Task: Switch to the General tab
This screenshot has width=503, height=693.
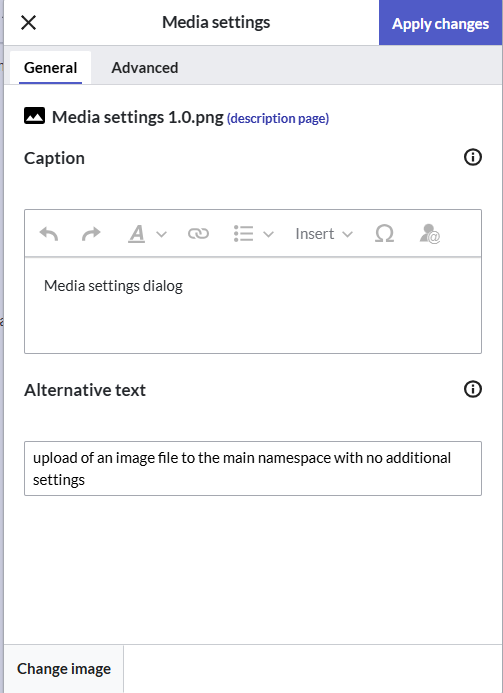Action: click(x=50, y=68)
